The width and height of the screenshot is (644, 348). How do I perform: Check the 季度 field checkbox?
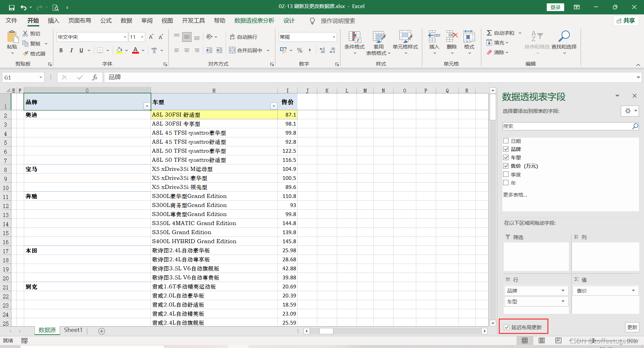[x=506, y=174]
